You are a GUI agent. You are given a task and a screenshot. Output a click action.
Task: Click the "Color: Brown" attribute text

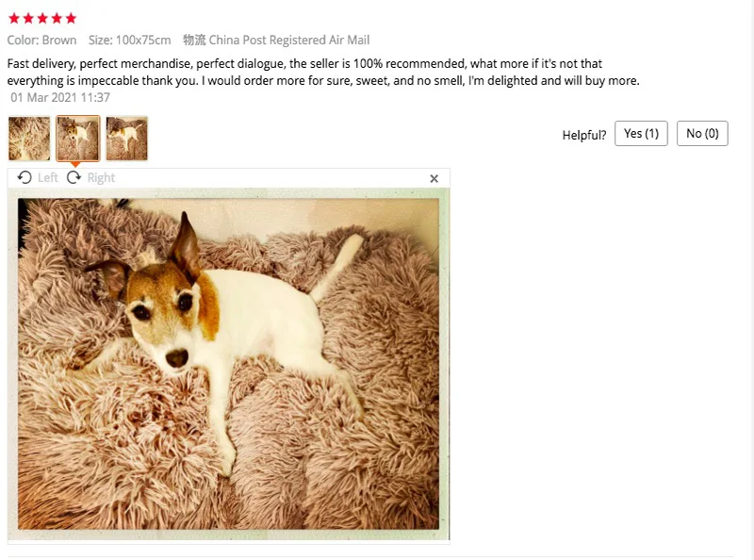coord(41,40)
